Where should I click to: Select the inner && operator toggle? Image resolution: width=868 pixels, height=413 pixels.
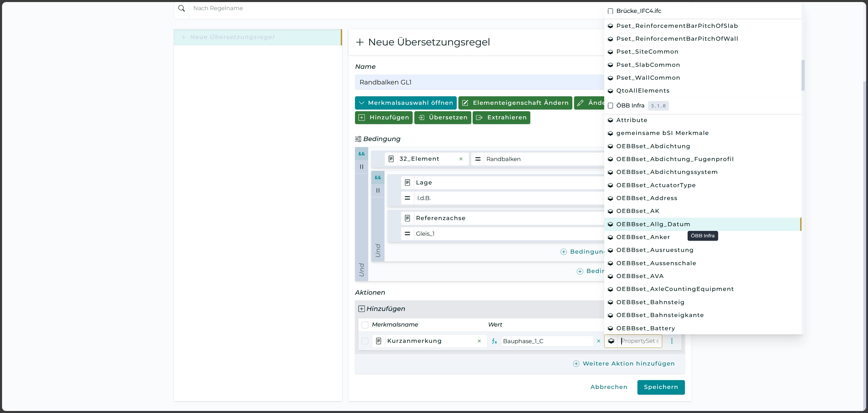coord(378,178)
